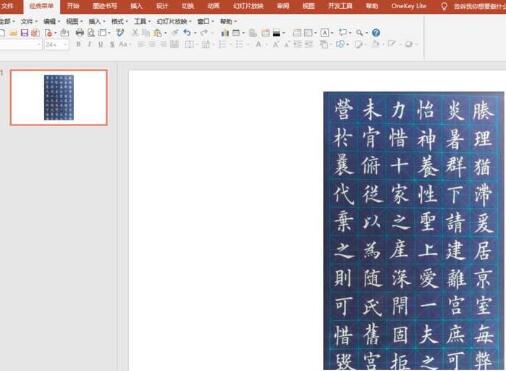
Task: Click the Save floppy disk icon
Action: [24, 33]
